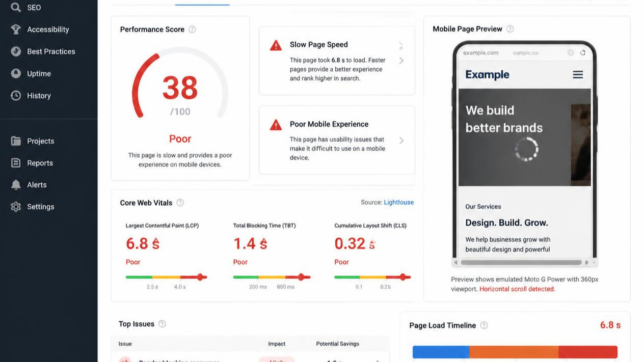Click the SEO magnifier icon in sidebar

coord(16,8)
